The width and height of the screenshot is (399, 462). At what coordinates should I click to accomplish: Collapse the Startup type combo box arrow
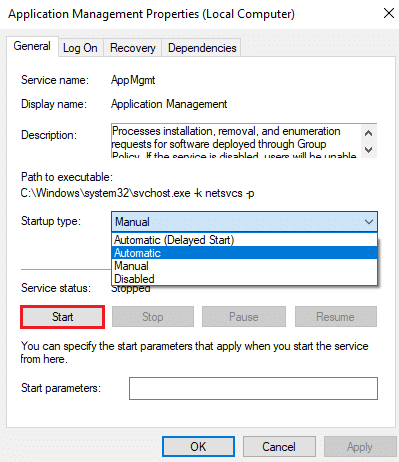tap(369, 222)
